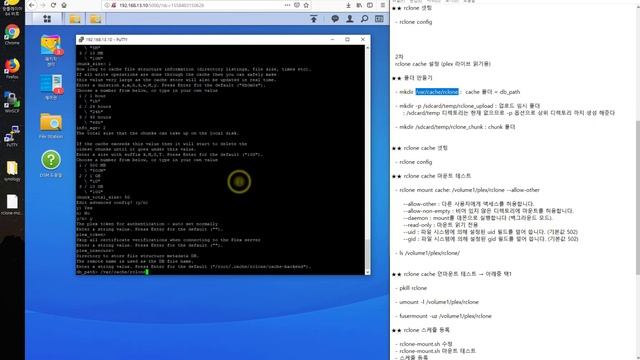
Task: Open the rclone-mount file on Windows desktop
Action: coord(12,204)
